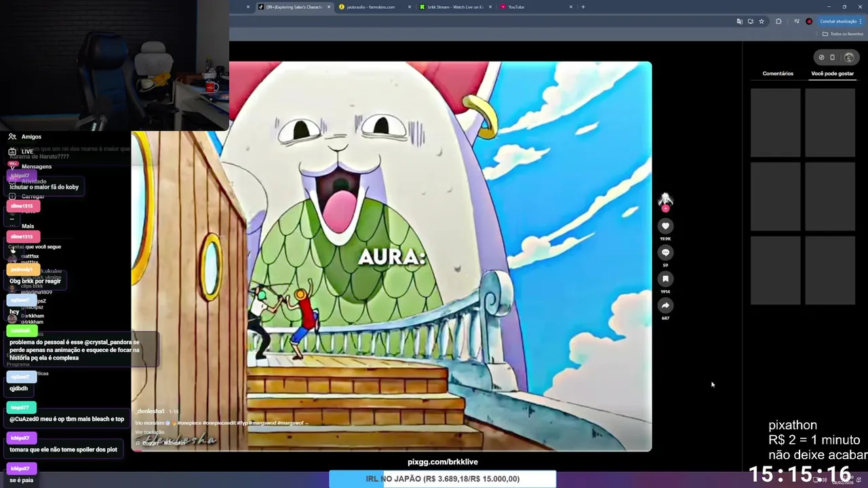The width and height of the screenshot is (868, 488).
Task: Open the profile avatar in top-right pill
Action: coord(848,57)
